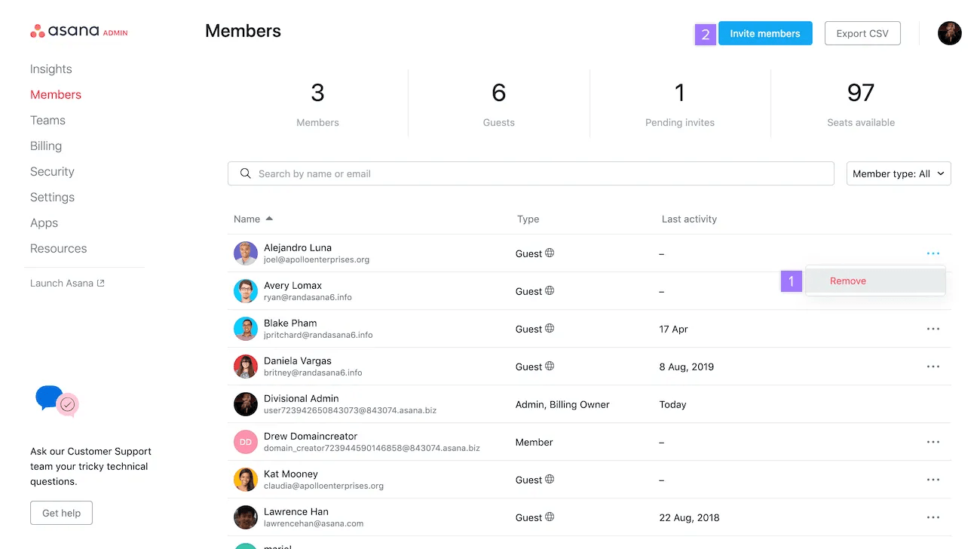The width and height of the screenshot is (980, 549).
Task: Open the Member type: All dropdown
Action: click(x=898, y=173)
